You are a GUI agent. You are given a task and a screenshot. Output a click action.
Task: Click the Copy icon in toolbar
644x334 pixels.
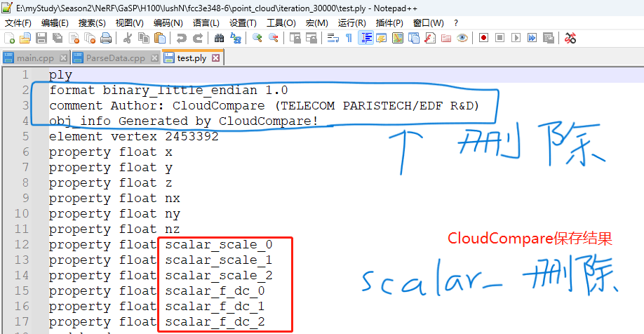144,38
